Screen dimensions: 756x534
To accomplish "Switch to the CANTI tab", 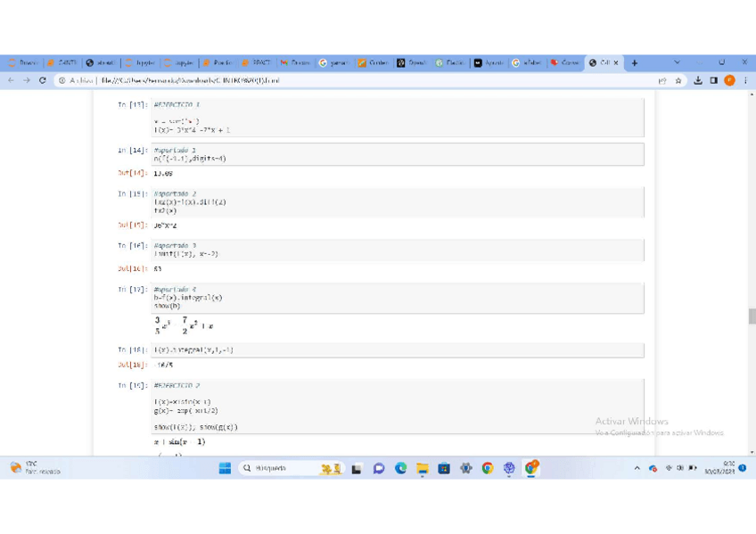I will click(x=63, y=63).
